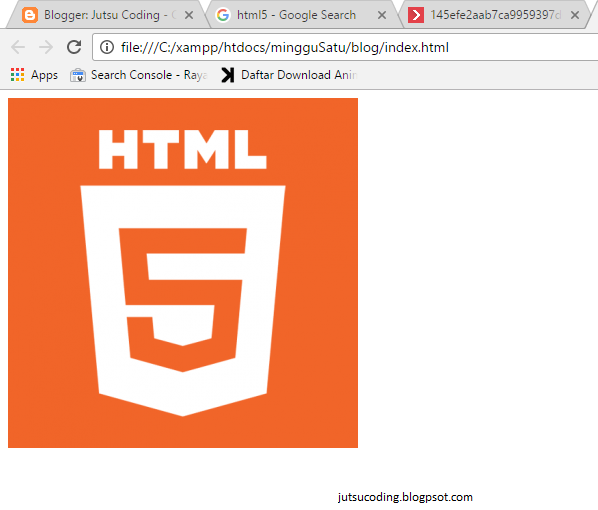Click the address bar showing index.html path
The image size is (598, 510).
(x=345, y=47)
